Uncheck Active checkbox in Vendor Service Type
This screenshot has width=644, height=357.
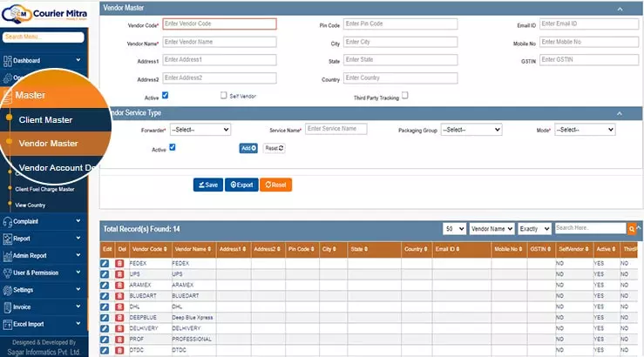(172, 147)
